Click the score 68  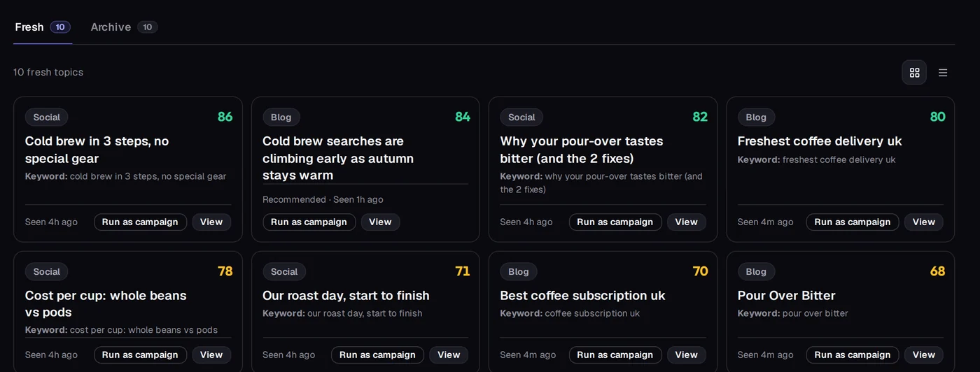point(938,271)
